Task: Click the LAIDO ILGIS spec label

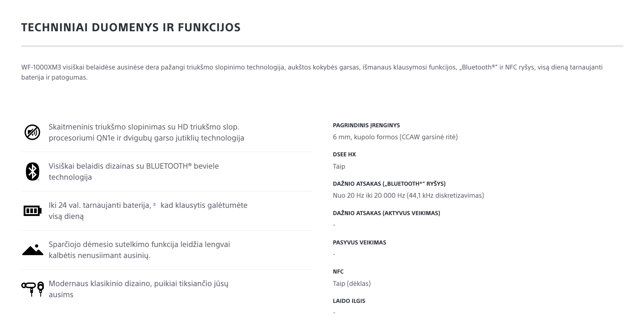Action: [349, 301]
